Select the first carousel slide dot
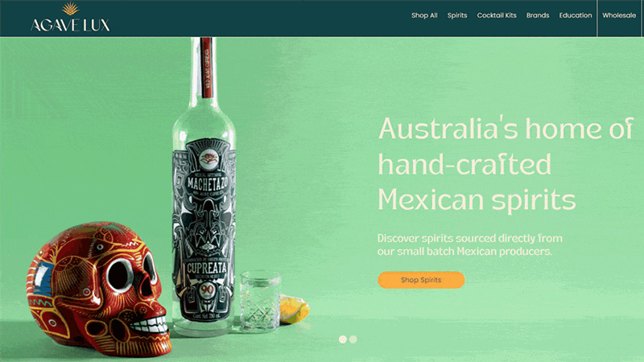The image size is (644, 362). point(343,339)
